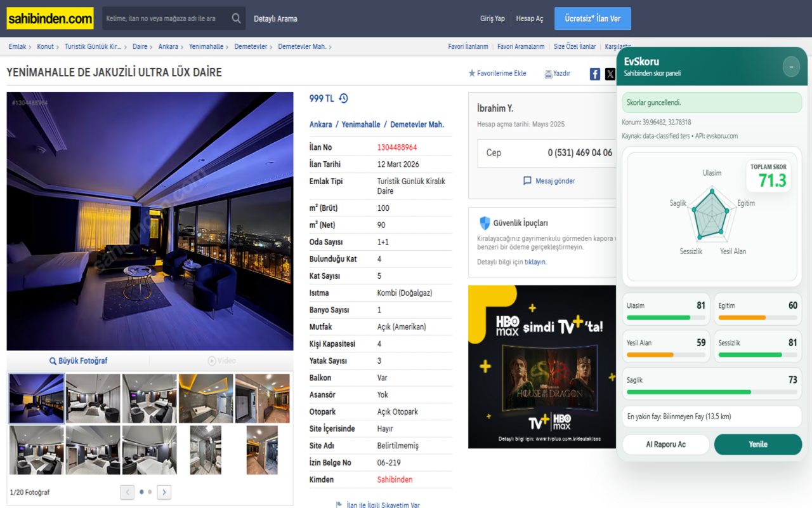Click the flag icon for listing complaint
Screen dimensions: 812x508
[x=339, y=505]
